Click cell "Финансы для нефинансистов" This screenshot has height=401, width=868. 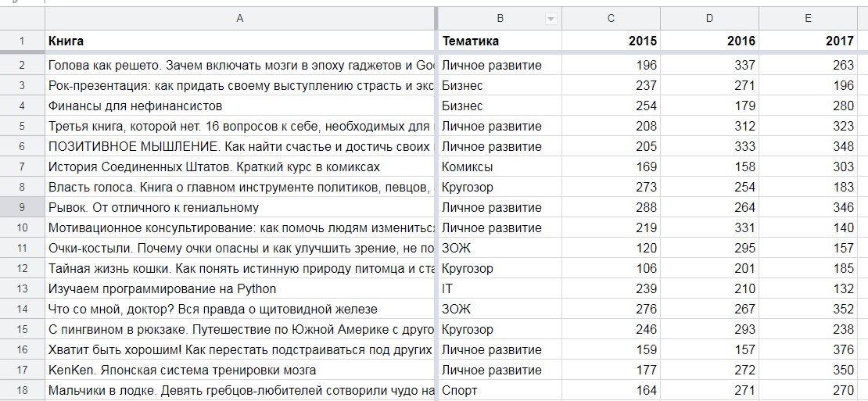click(x=239, y=106)
